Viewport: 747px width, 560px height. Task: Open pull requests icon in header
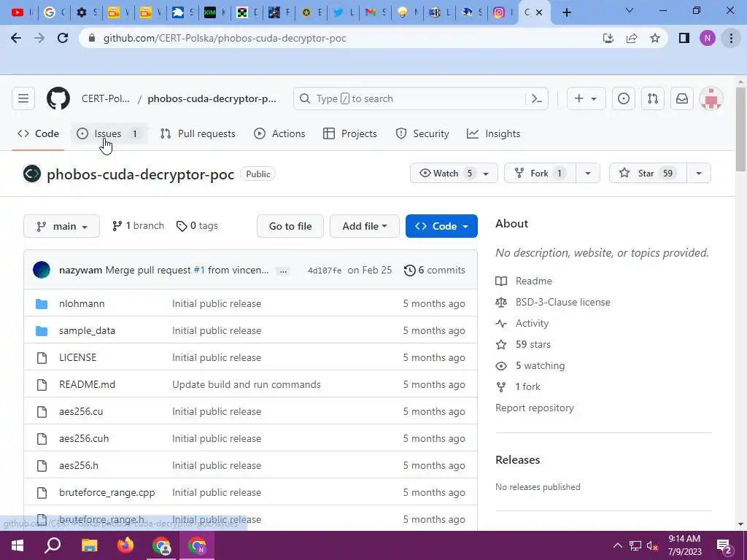(653, 98)
